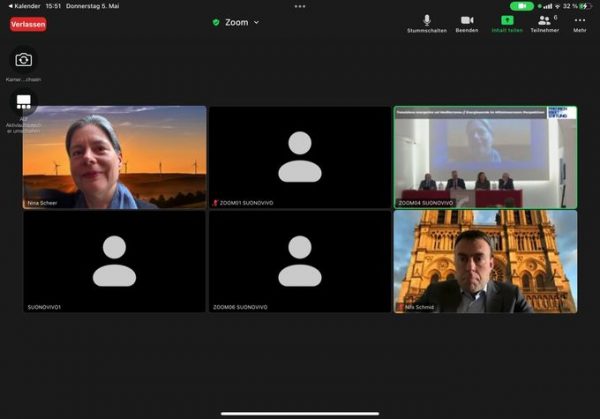Click the ZOOM06 SUONOVIVO name label
This screenshot has width=600, height=419.
click(240, 307)
